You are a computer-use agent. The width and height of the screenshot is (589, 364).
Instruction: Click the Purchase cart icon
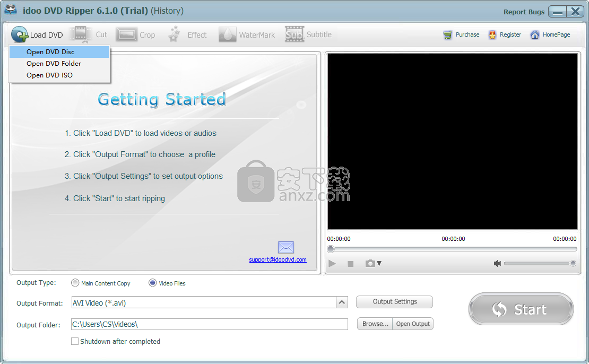[448, 35]
